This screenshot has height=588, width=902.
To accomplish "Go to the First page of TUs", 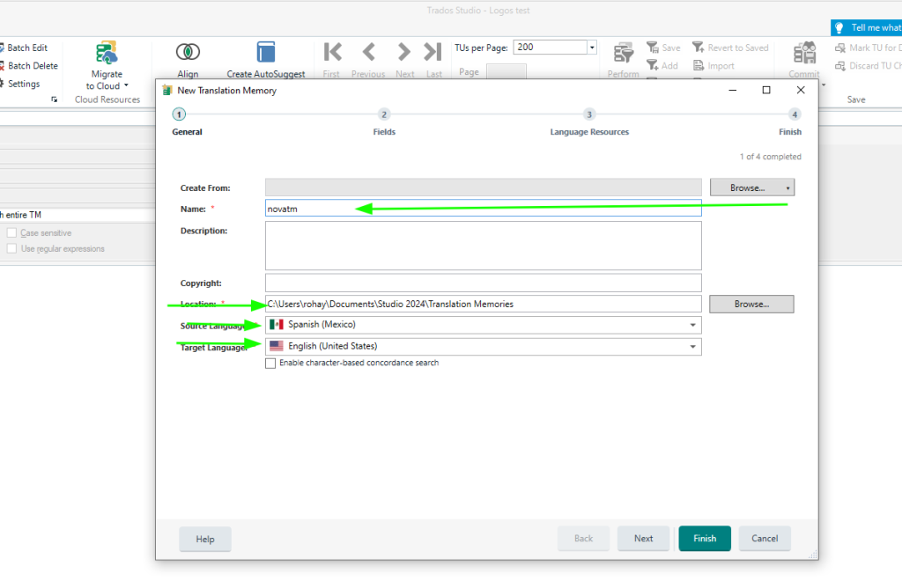I will tap(332, 52).
